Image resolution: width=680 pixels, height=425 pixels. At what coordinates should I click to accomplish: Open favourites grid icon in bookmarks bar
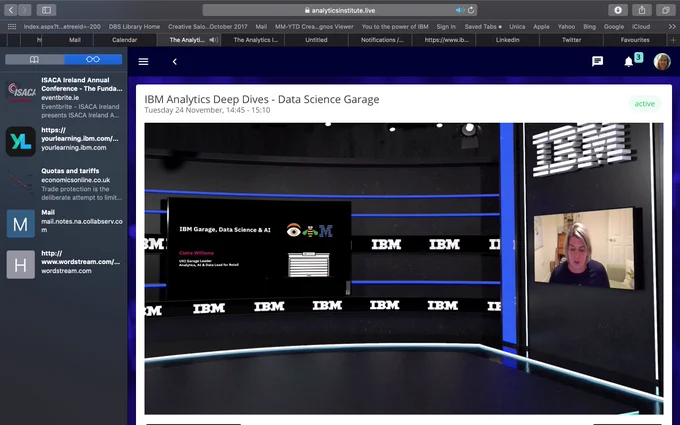pyautogui.click(x=12, y=26)
